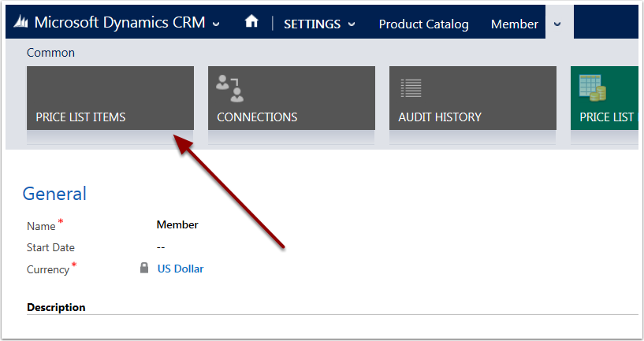Click the Microsoft Dynamics CRM logo icon
Image resolution: width=644 pixels, height=341 pixels.
(x=20, y=21)
